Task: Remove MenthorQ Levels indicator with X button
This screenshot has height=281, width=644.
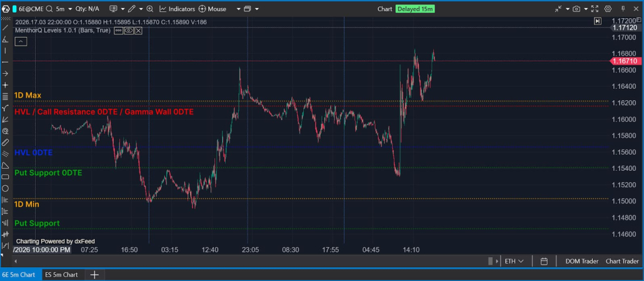Action: click(138, 31)
